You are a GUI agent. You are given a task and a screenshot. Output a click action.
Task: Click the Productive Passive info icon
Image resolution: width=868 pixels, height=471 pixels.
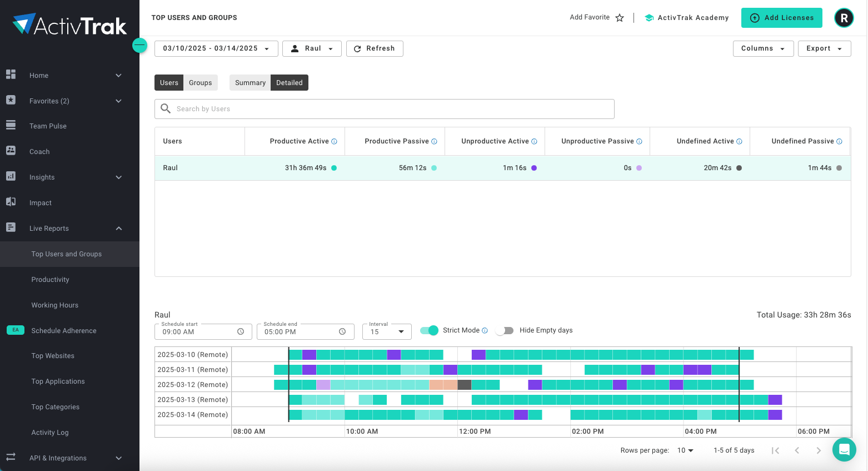(x=434, y=141)
